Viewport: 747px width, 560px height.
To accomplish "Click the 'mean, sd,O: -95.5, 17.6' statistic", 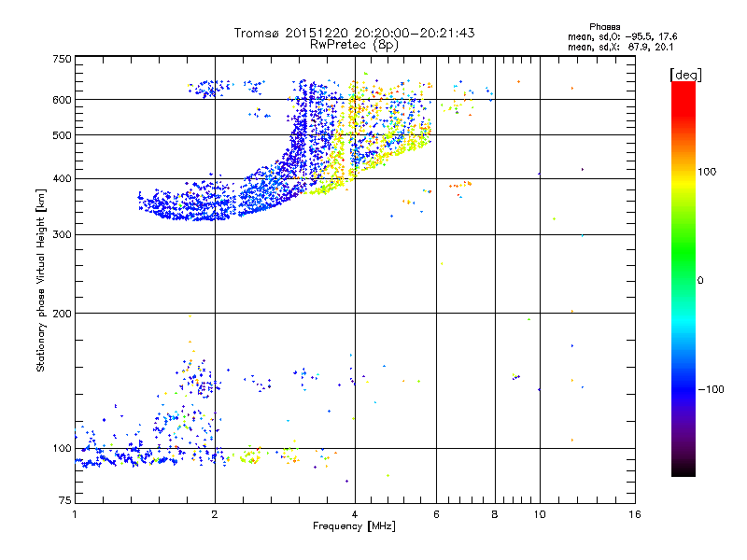I will click(622, 36).
